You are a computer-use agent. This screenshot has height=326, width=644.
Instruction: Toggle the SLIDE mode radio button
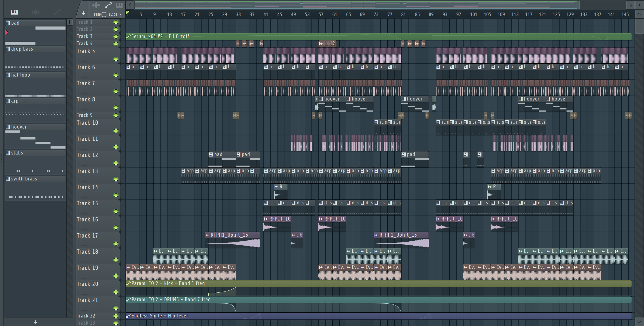coord(121,15)
